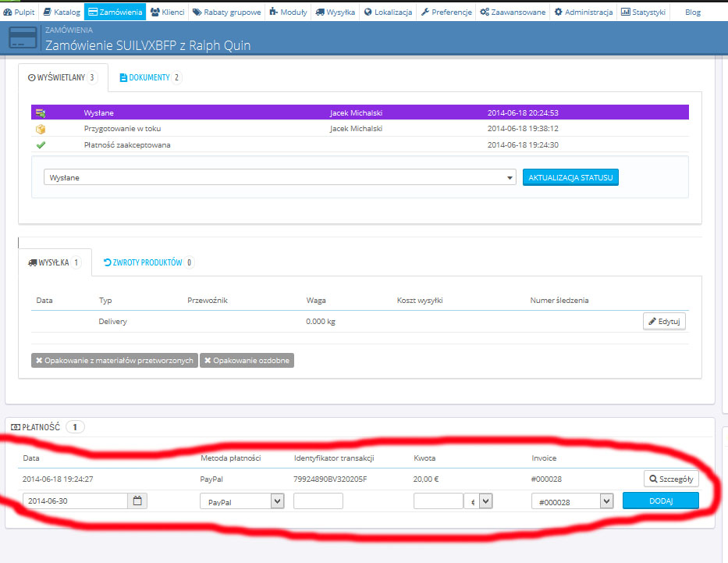Open the Preferencje menu
This screenshot has width=728, height=563.
coord(446,12)
